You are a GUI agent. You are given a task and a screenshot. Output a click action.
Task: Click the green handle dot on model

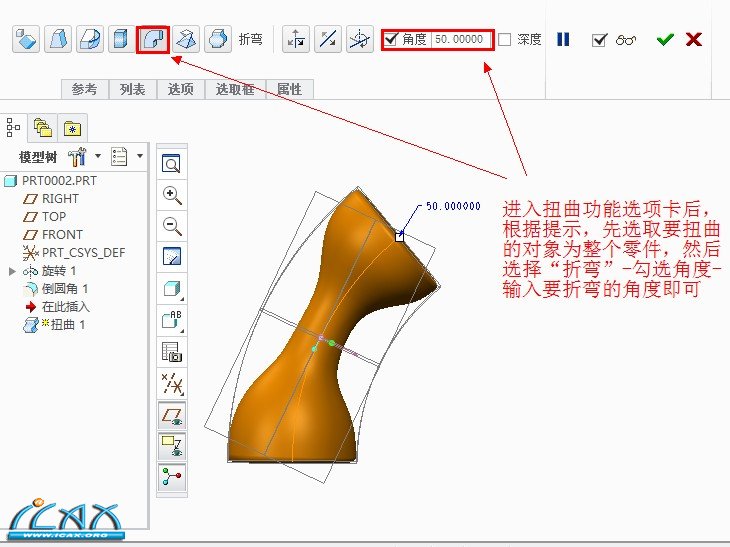[331, 343]
